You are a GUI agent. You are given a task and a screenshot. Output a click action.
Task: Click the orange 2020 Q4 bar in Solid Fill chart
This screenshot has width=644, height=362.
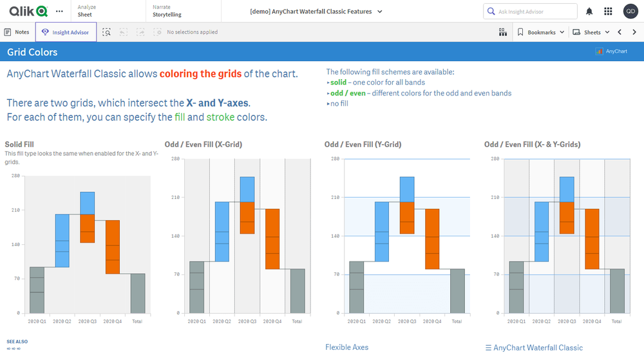(x=113, y=247)
